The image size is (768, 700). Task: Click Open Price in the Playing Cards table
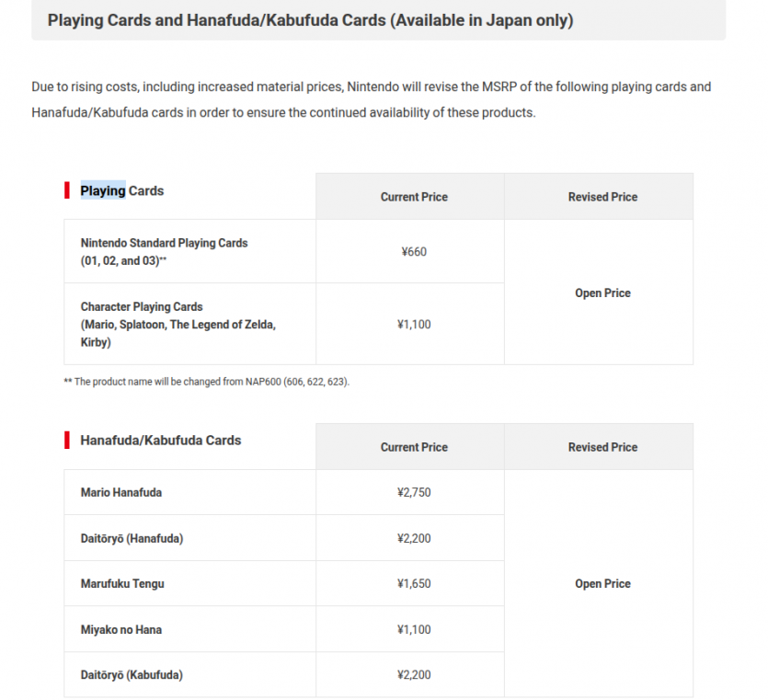[x=602, y=293]
